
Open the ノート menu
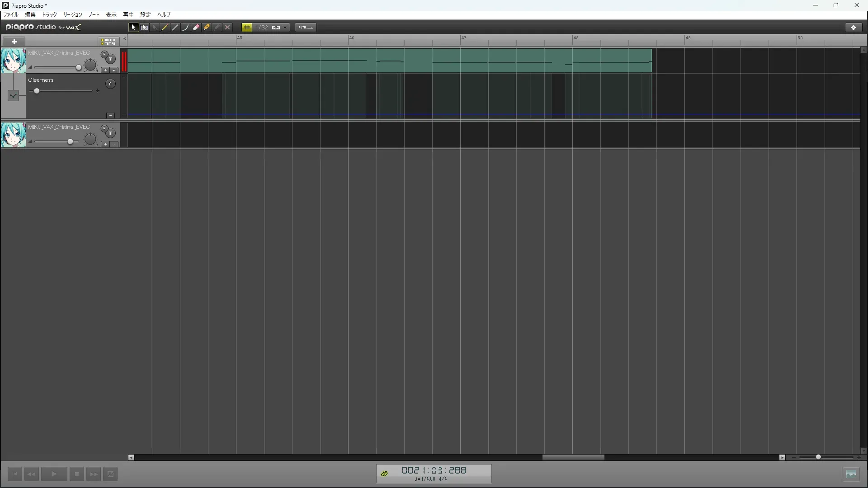(94, 15)
